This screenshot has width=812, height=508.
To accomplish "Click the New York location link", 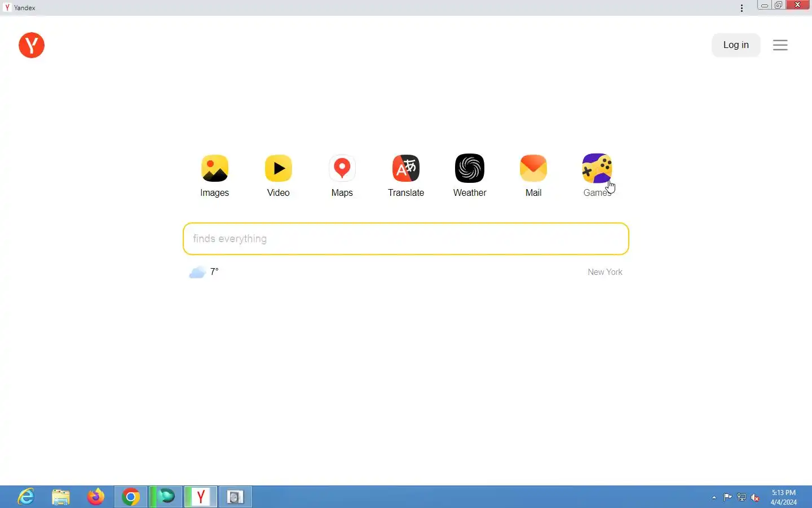I will tap(605, 272).
